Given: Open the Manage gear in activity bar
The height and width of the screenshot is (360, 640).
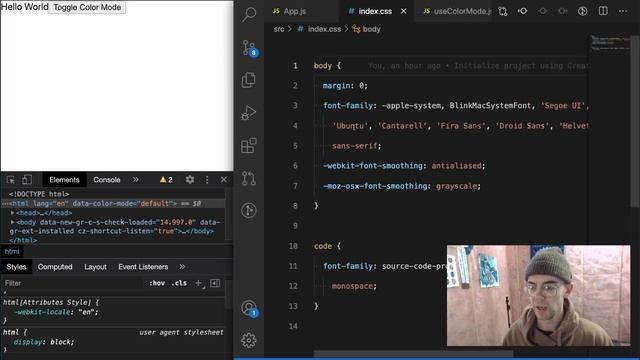Looking at the screenshot, I should (249, 340).
